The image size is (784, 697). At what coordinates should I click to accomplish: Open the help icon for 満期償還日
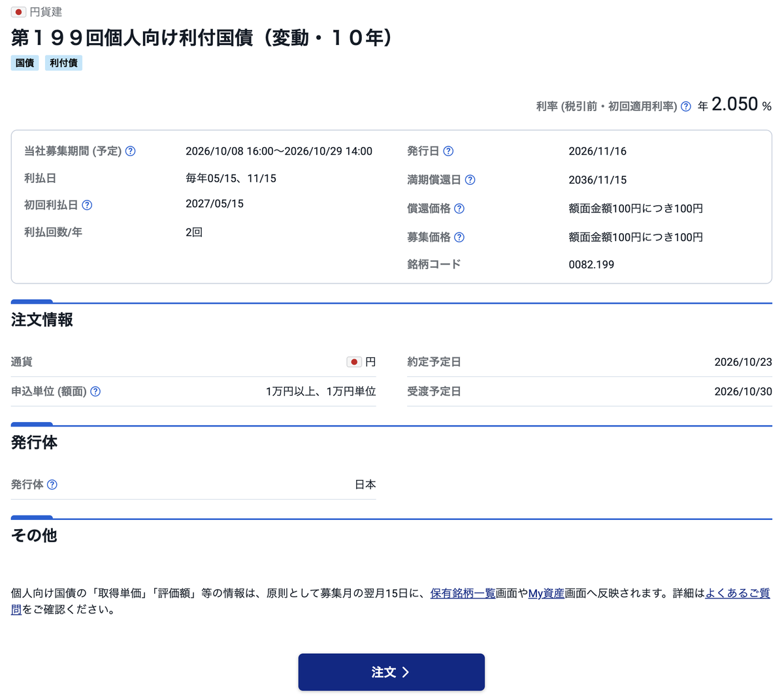point(470,180)
